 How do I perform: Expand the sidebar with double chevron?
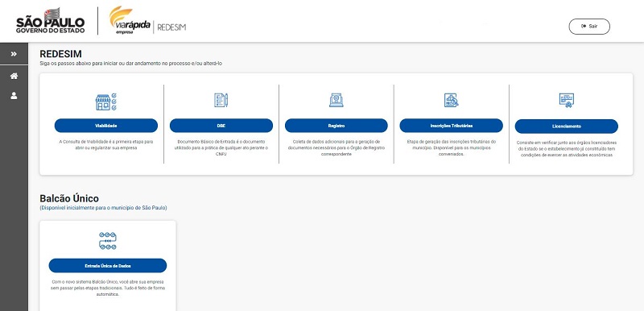(14, 54)
